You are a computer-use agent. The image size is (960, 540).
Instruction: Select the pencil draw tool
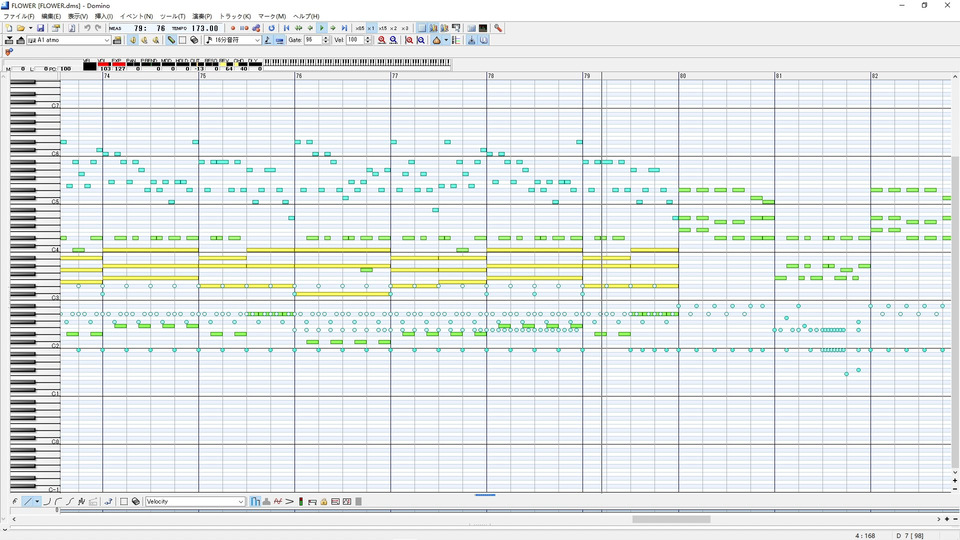point(171,40)
